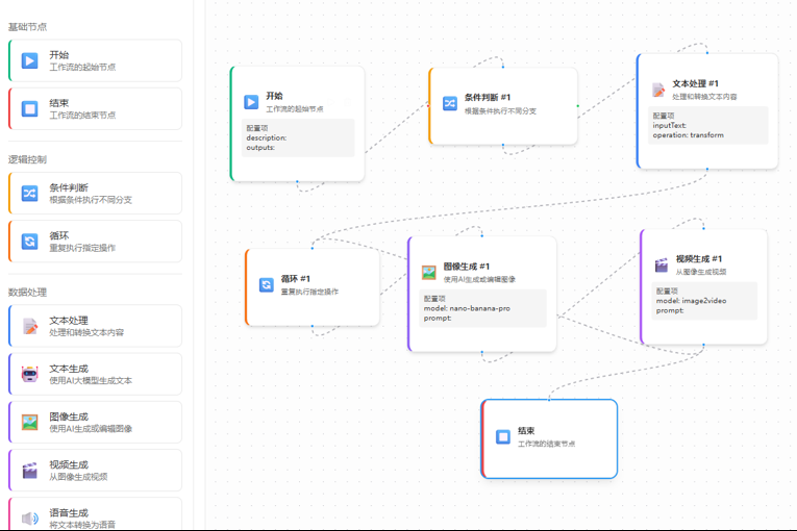Viewport: 797px width, 531px height.
Task: Click the 条件判断 shuffle icon in the sidebar
Action: pyautogui.click(x=30, y=193)
